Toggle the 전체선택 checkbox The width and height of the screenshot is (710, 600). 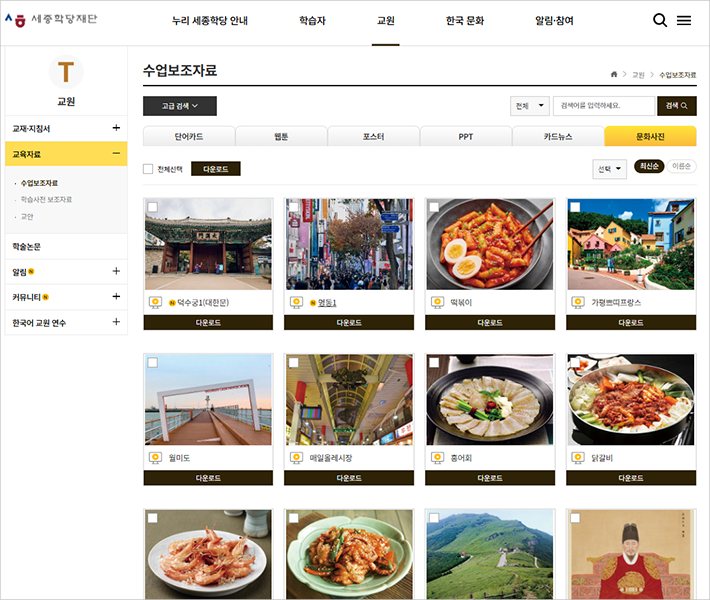[148, 169]
